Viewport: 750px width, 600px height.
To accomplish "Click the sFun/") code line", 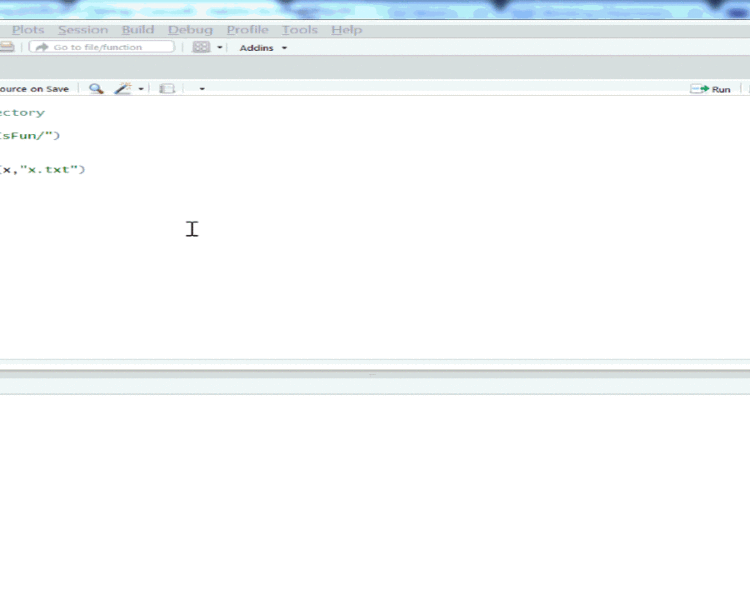I will point(30,135).
